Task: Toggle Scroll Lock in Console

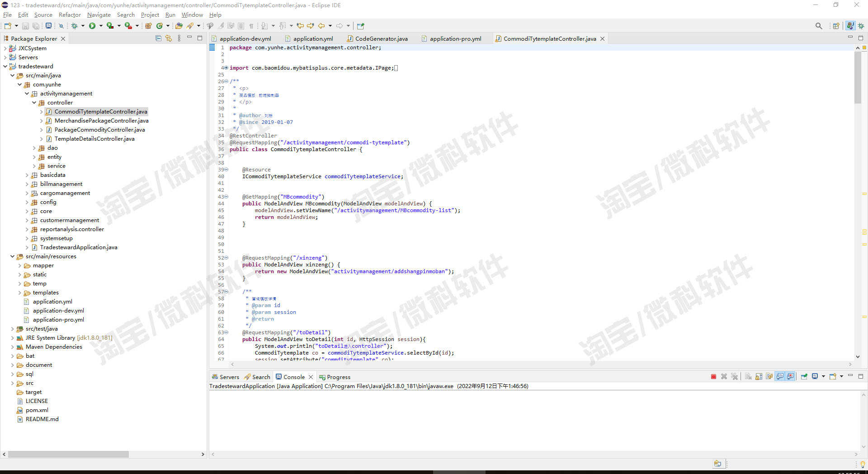Action: (759, 377)
